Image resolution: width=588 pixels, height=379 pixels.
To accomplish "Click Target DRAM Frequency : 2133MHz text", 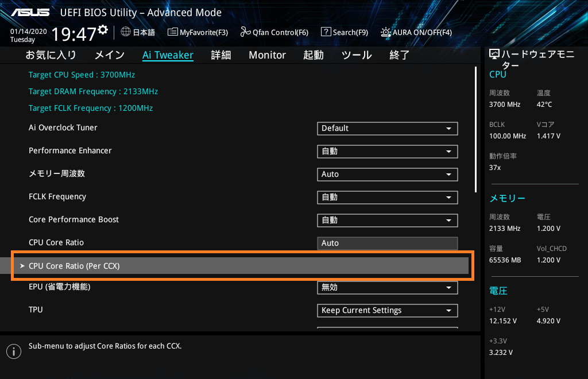I will pos(94,91).
